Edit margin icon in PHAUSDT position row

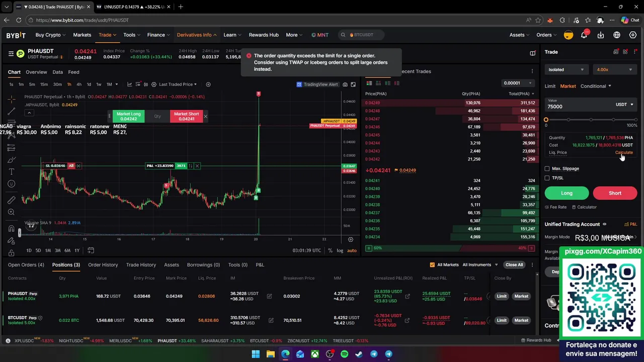coord(269,296)
